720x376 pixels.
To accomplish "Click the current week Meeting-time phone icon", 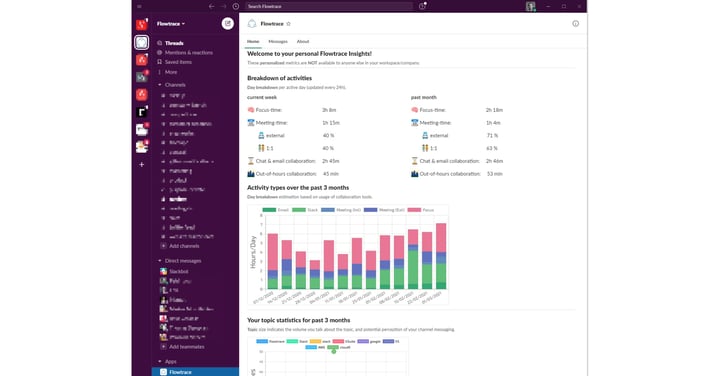I will click(x=251, y=123).
